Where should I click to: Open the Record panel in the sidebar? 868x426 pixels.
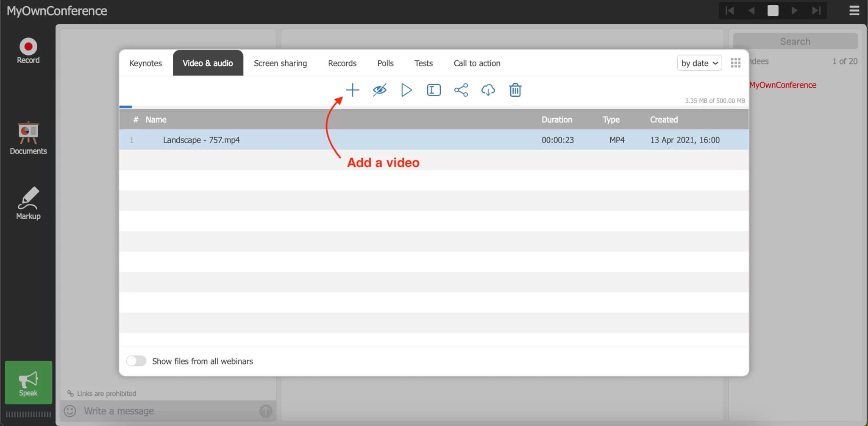[x=28, y=50]
